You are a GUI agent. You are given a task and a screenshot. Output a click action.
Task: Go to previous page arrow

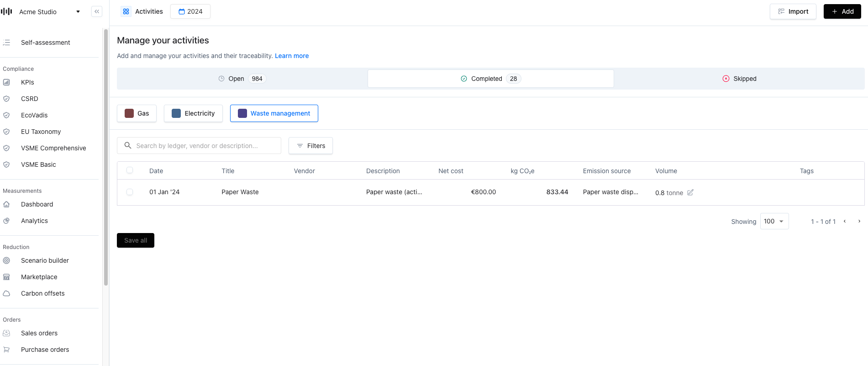(x=845, y=221)
